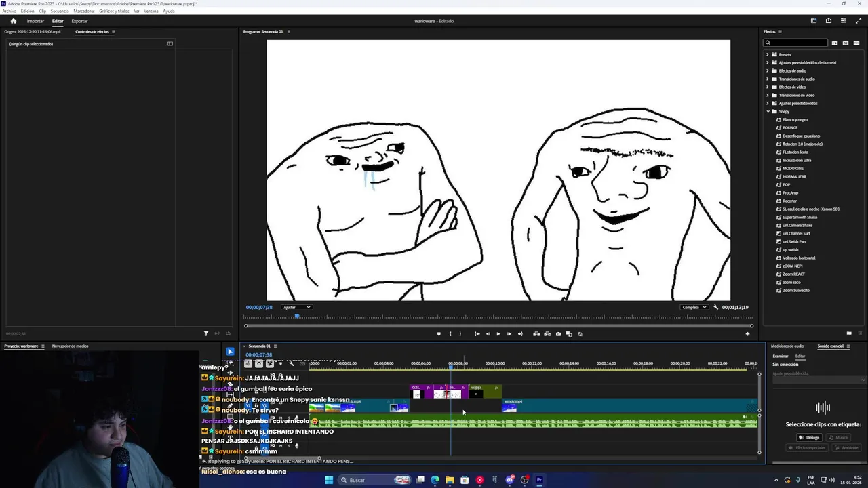
Task: Go to In point button
Action: point(477,333)
